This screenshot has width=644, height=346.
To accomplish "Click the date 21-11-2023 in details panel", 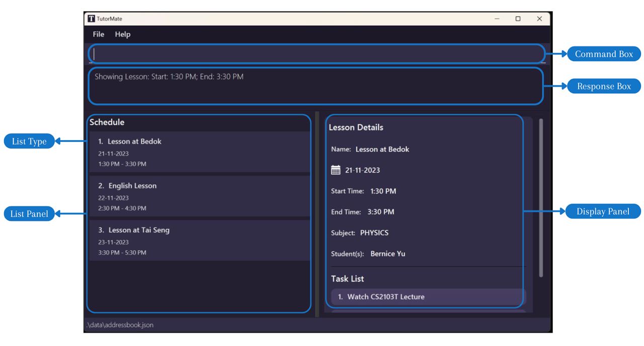I will pyautogui.click(x=363, y=170).
